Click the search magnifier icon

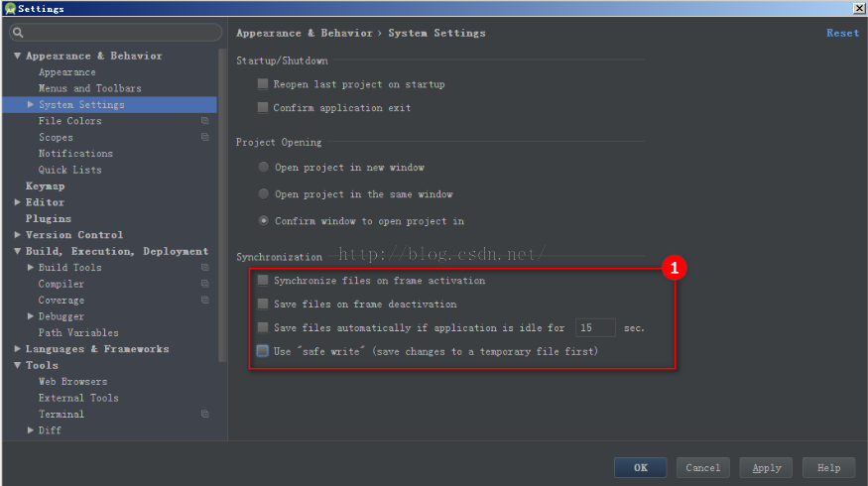click(18, 33)
